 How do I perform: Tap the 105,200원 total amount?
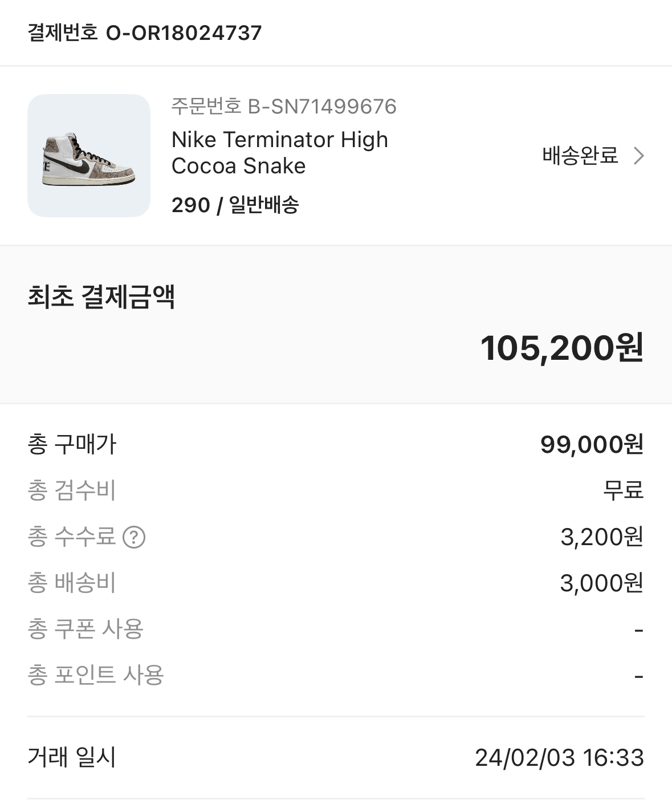tap(562, 348)
